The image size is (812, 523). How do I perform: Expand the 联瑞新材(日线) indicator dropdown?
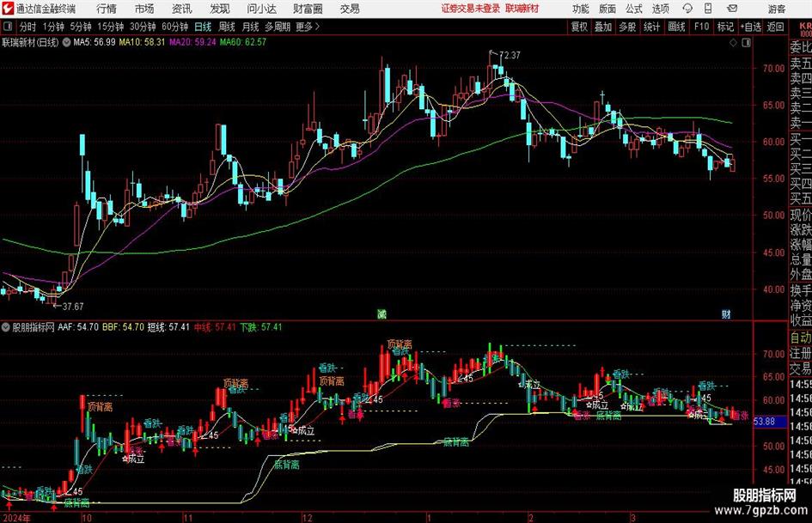point(66,42)
